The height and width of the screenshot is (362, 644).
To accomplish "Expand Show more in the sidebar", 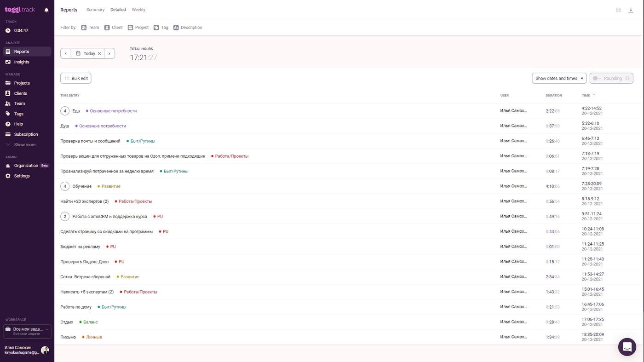I will 24,145.
